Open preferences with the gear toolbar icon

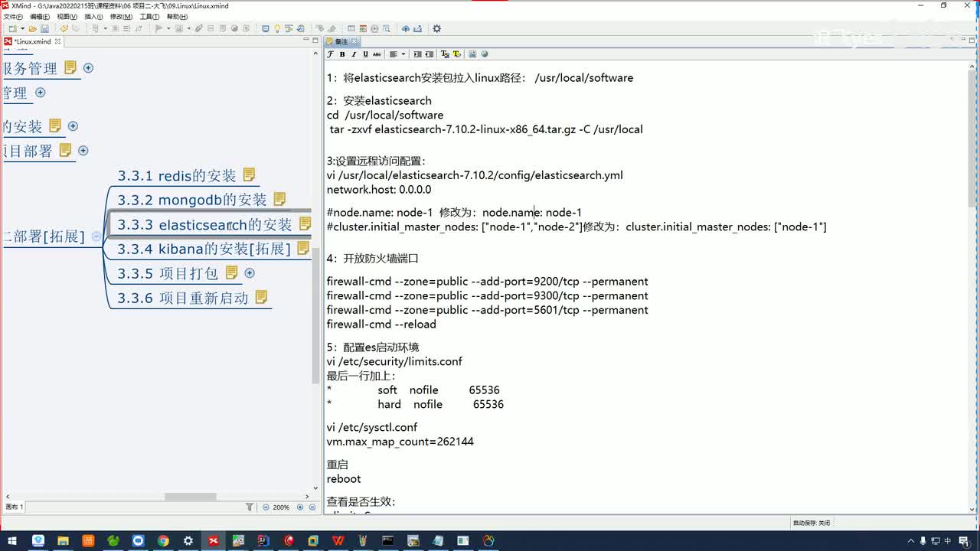[436, 29]
